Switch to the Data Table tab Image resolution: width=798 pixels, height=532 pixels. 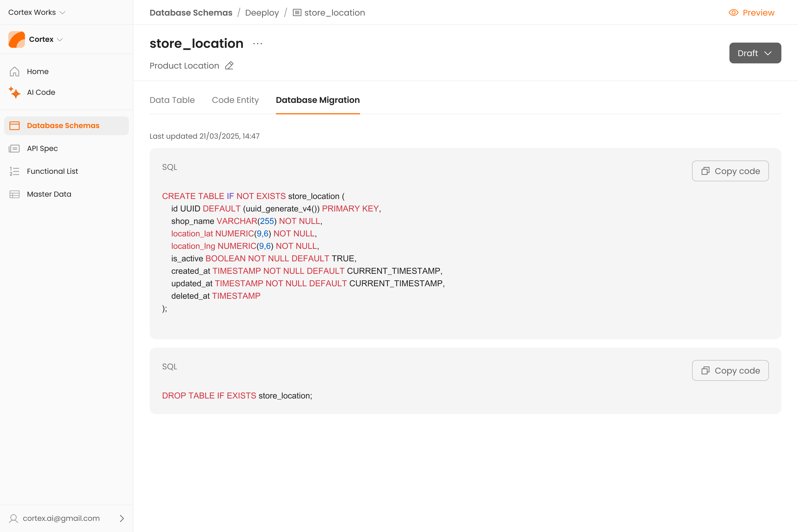click(x=172, y=100)
